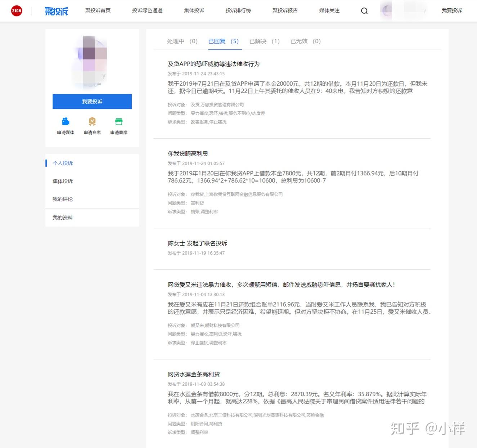
Task: Open 投诉绿色通道 menu item
Action: [x=147, y=11]
